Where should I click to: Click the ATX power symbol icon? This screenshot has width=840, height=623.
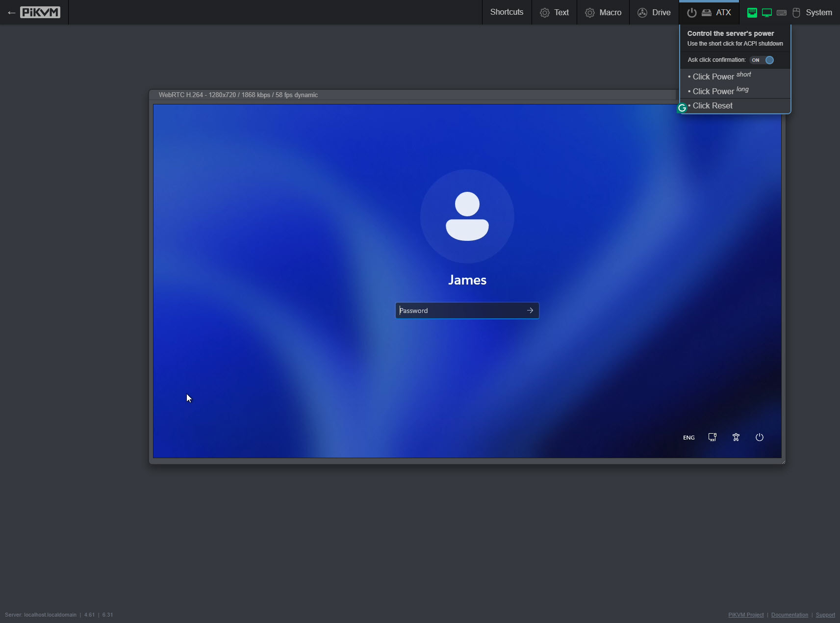click(691, 13)
